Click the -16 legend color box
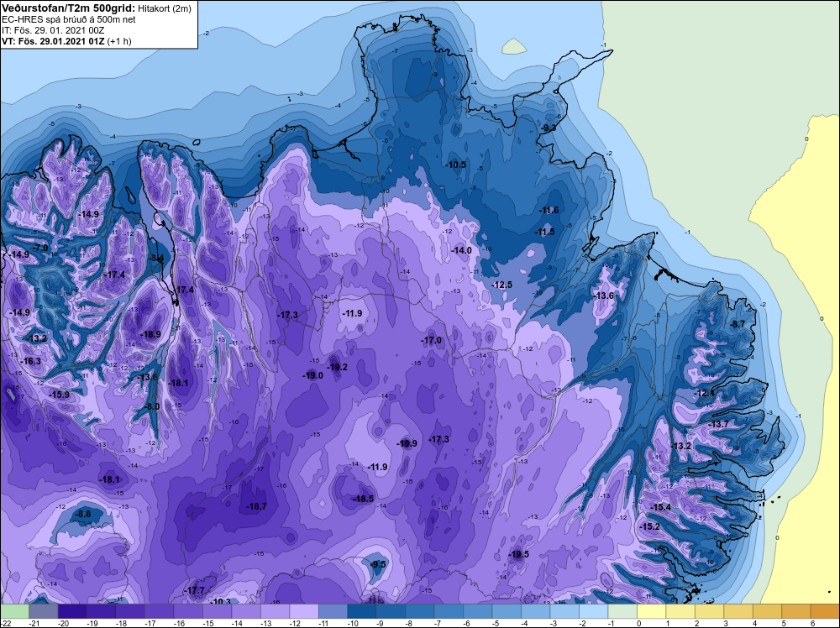 point(188,611)
